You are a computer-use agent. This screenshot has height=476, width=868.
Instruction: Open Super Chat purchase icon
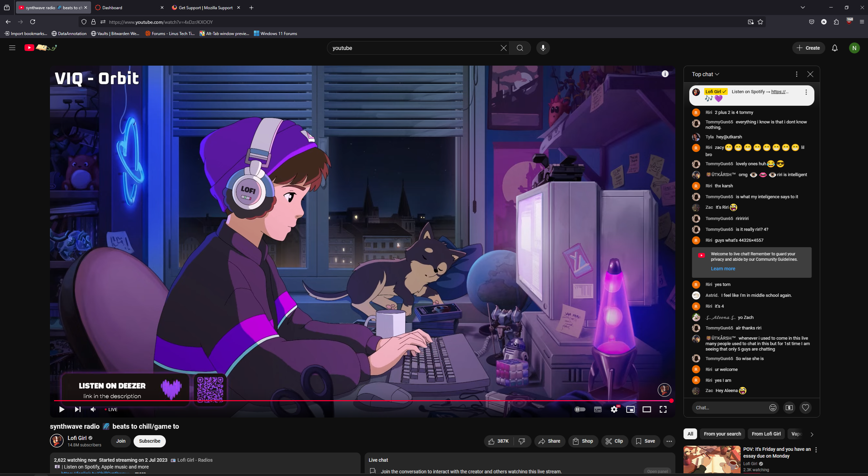click(x=789, y=408)
